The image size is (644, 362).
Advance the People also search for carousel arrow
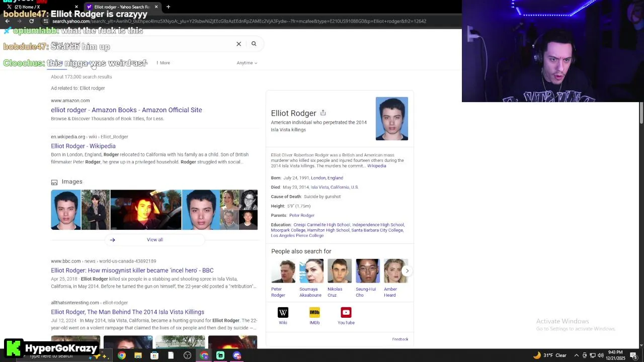407,271
